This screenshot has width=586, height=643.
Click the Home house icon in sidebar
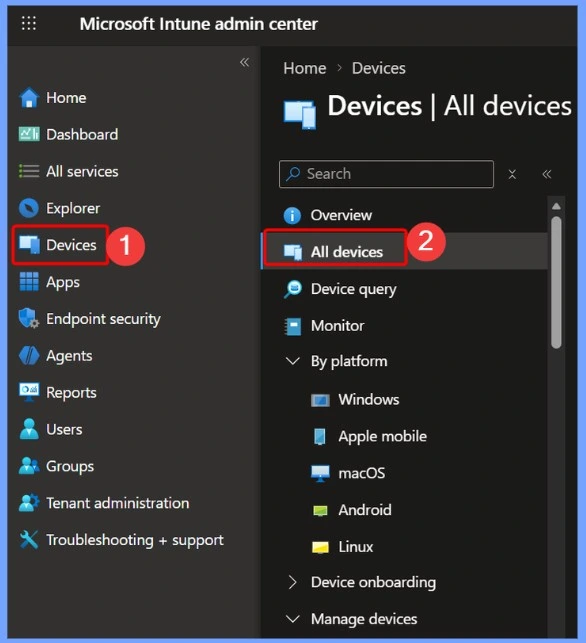(29, 98)
